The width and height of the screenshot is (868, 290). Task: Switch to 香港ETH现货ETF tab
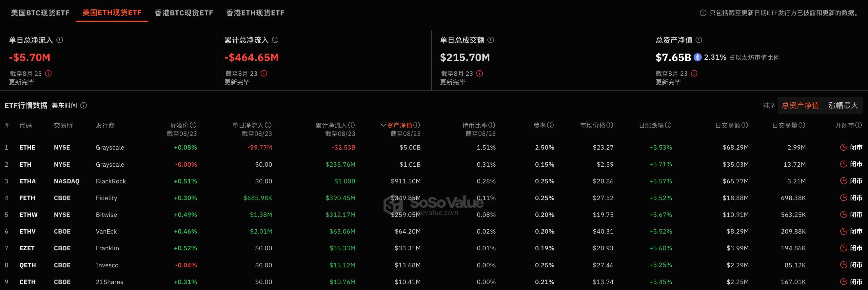pos(255,13)
